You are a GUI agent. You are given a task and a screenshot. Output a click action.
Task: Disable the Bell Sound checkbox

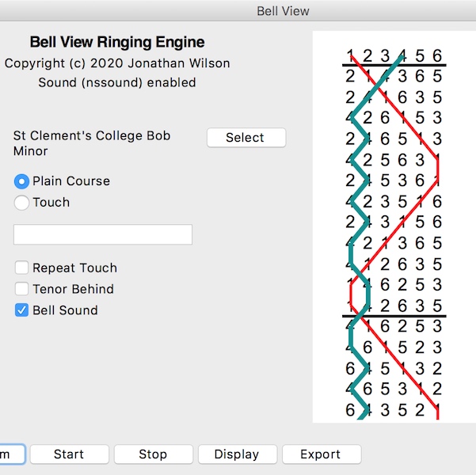(x=22, y=310)
